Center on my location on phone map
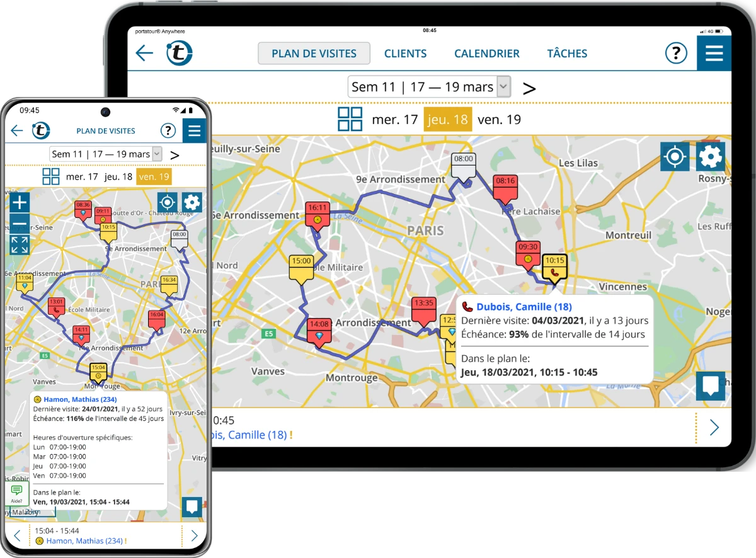 click(167, 202)
